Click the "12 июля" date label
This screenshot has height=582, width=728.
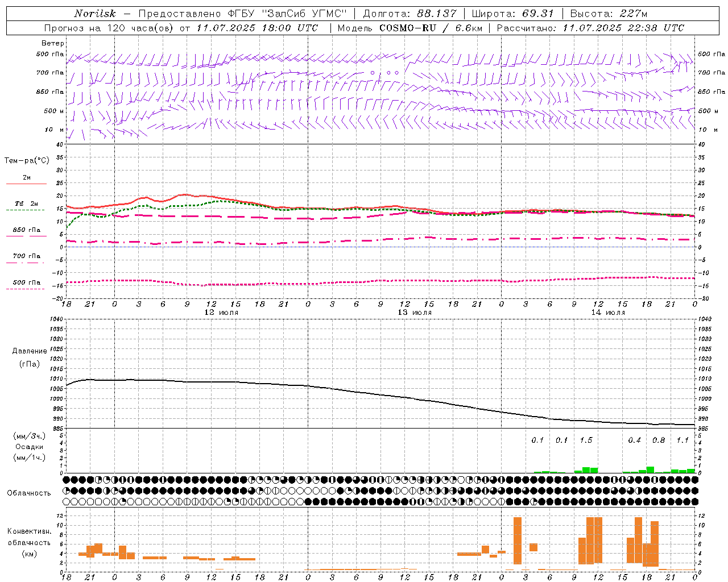click(221, 313)
